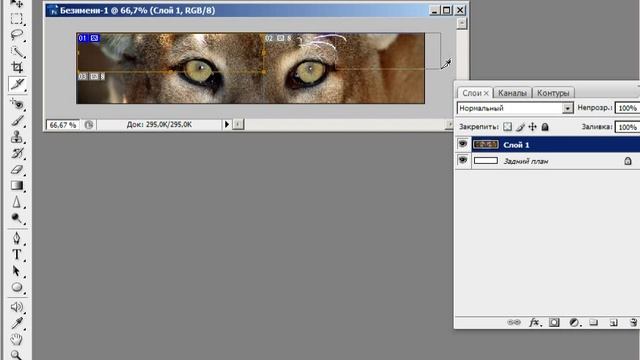Toggle lock position cross-arrows icon
Image resolution: width=640 pixels, height=360 pixels.
pyautogui.click(x=532, y=127)
